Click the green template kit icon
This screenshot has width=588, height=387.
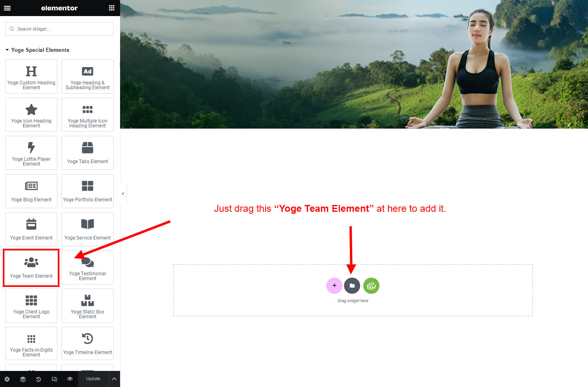click(372, 286)
